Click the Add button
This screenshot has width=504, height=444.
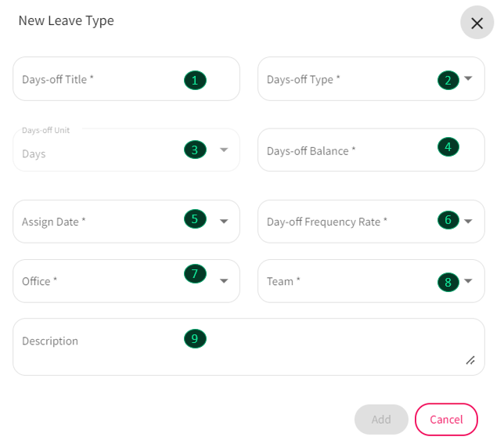[x=381, y=419]
